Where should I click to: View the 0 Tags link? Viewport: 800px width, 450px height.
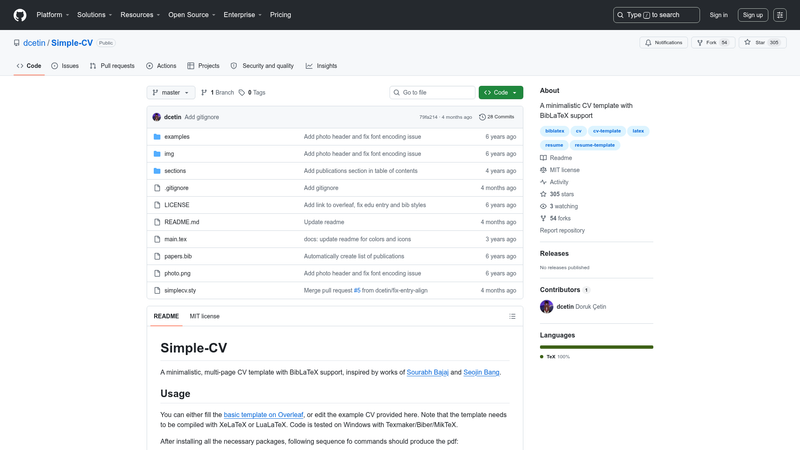coord(252,92)
